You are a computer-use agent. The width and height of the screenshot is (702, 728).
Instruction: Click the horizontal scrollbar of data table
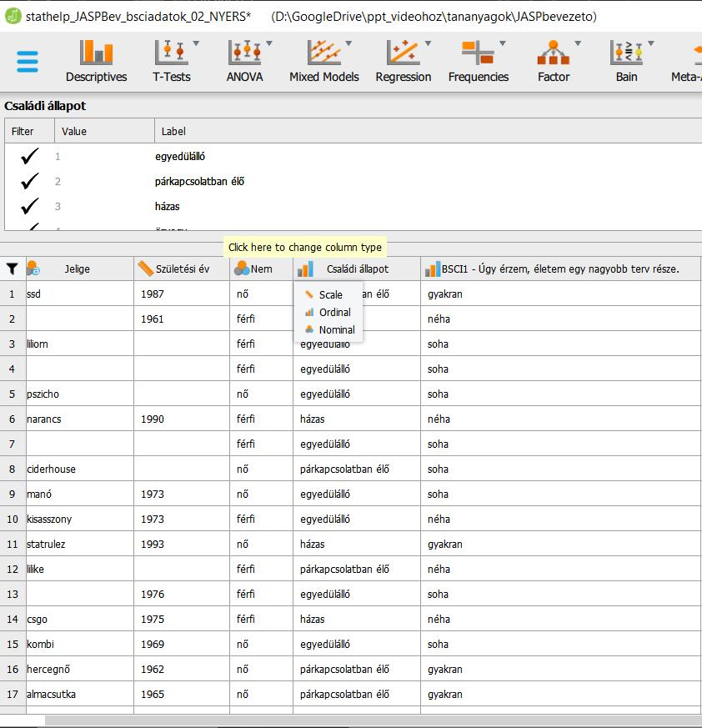tap(374, 720)
